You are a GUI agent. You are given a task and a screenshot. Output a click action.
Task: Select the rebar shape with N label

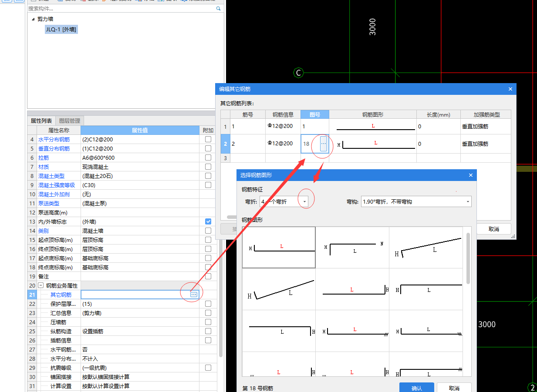[x=352, y=248]
